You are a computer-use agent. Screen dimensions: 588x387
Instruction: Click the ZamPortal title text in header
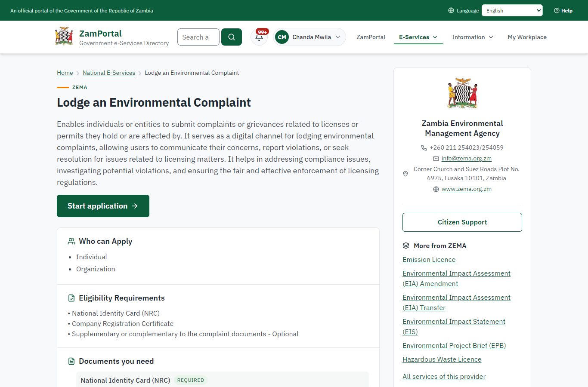(x=100, y=33)
